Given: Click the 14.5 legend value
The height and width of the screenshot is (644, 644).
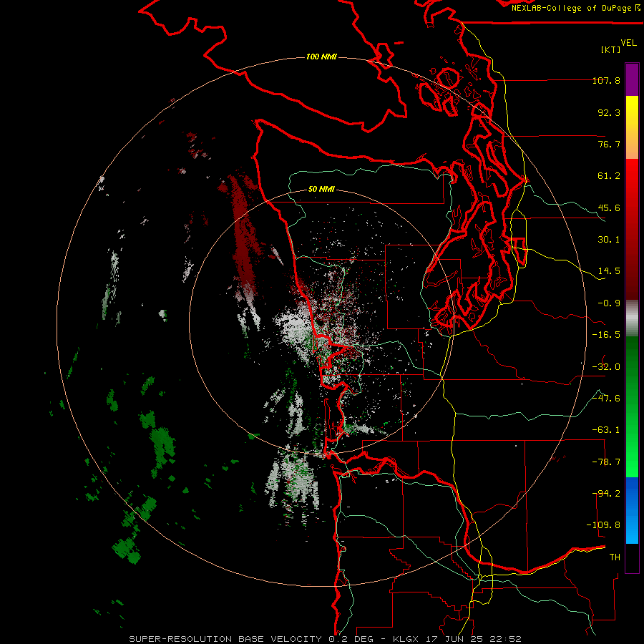Looking at the screenshot, I should 609,271.
